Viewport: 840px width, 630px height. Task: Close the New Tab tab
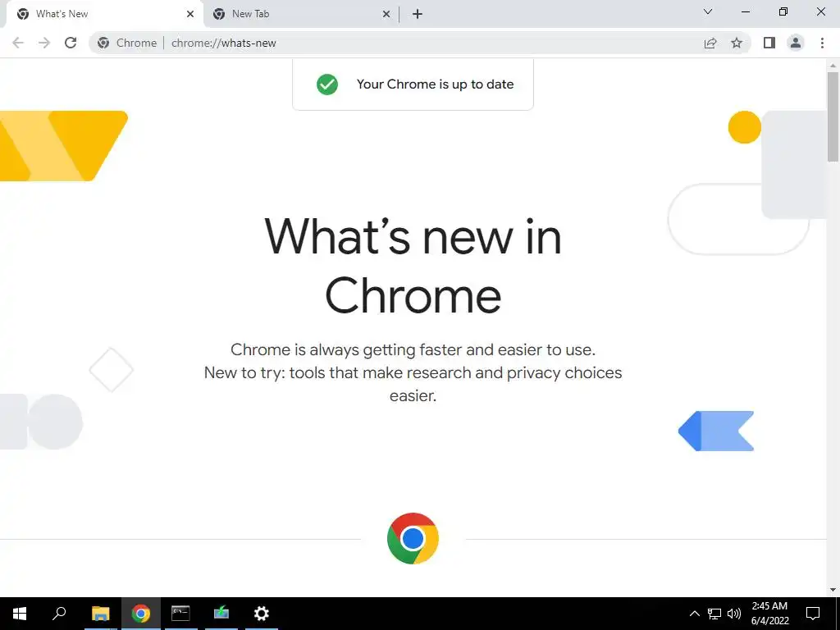386,15
